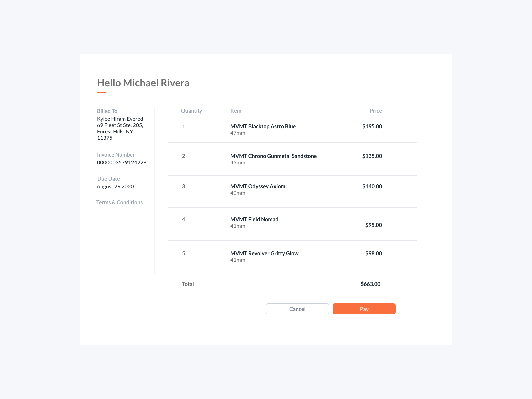The height and width of the screenshot is (399, 532).
Task: Select the MVMT Chrono Gunmetal Sandstone row
Action: (x=274, y=156)
